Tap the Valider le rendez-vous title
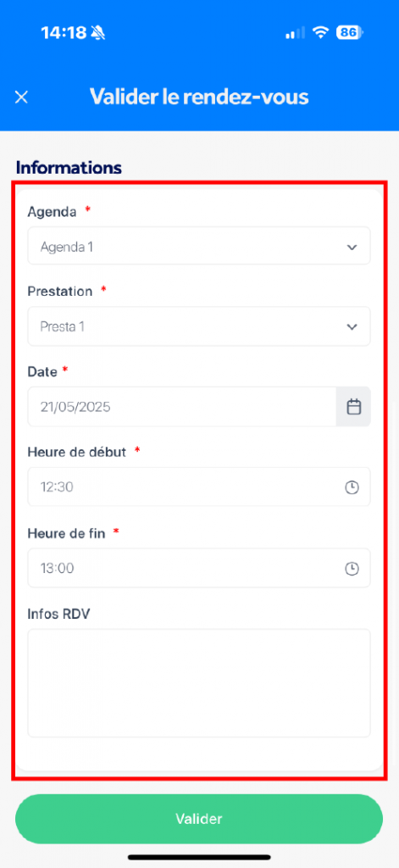The height and width of the screenshot is (868, 399). pyautogui.click(x=199, y=97)
